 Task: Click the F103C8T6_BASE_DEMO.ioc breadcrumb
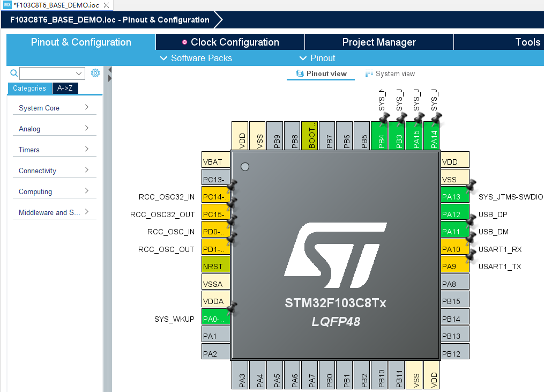click(110, 20)
